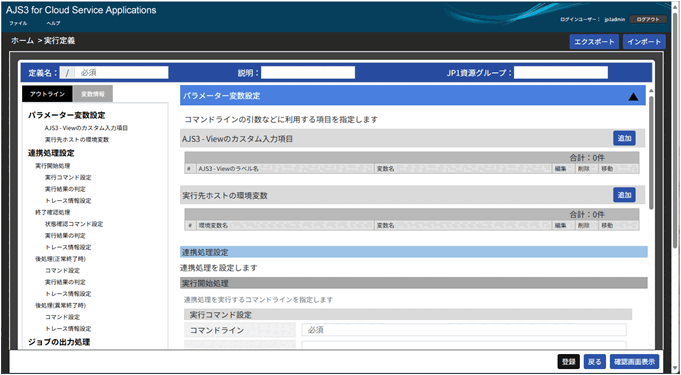This screenshot has height=375, width=681.
Task: Click the ログアウト button
Action: (x=648, y=20)
